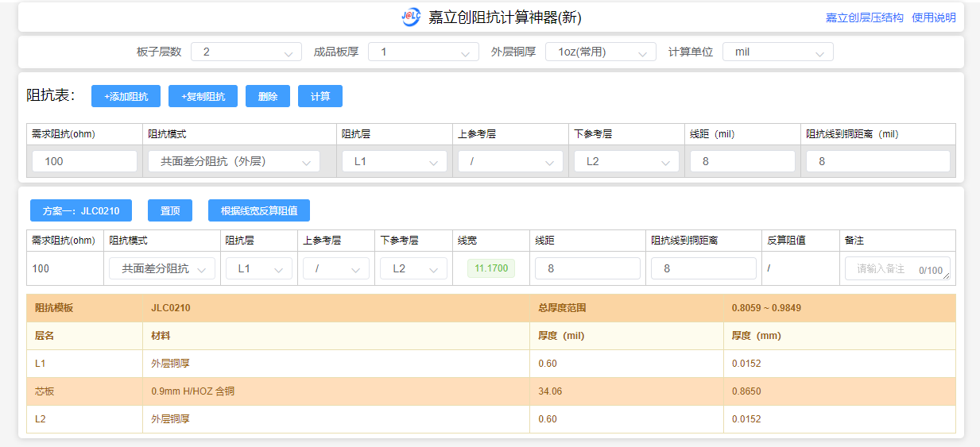Click the 置顶 button

(x=170, y=211)
